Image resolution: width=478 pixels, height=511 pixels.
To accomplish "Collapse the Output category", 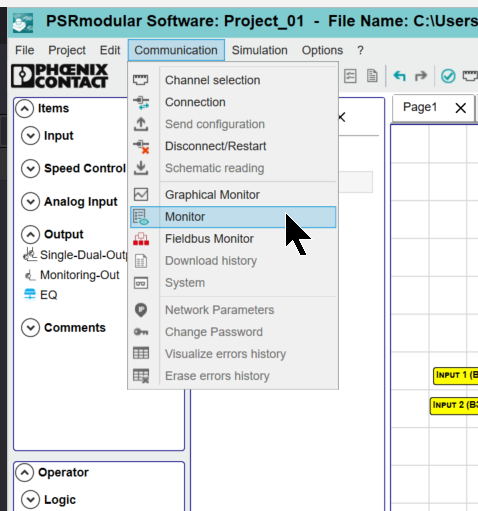I will [30, 234].
